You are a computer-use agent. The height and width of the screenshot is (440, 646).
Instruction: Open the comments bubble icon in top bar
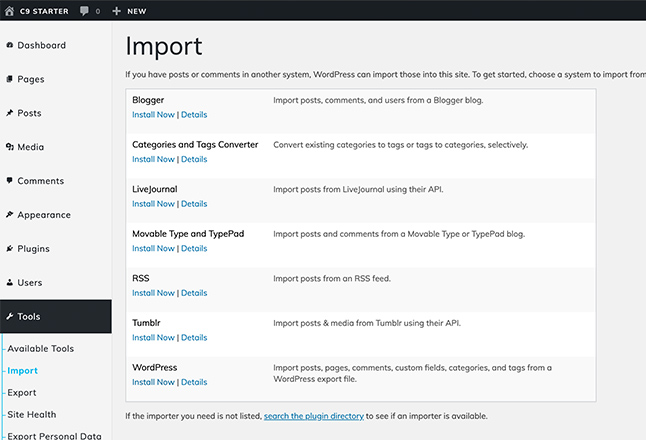84,11
